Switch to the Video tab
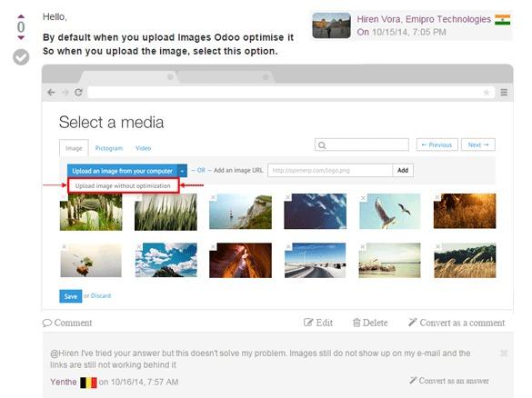This screenshot has width=532, height=398. (143, 148)
